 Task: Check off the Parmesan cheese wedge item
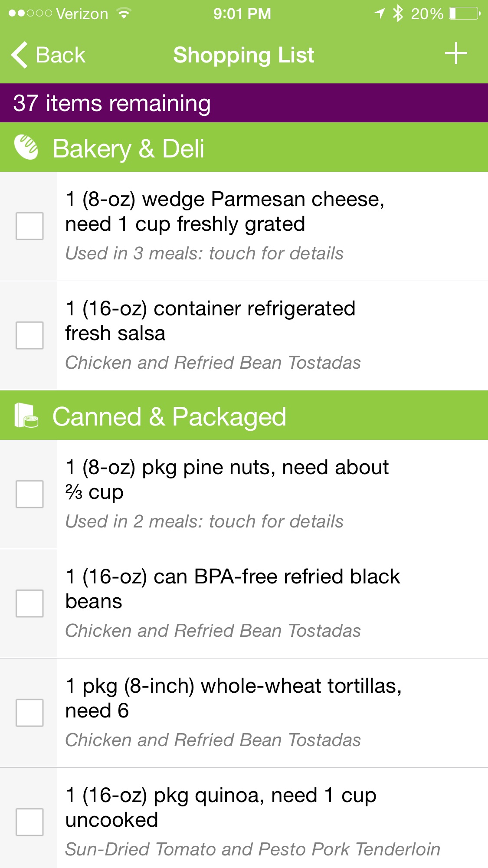tap(29, 226)
